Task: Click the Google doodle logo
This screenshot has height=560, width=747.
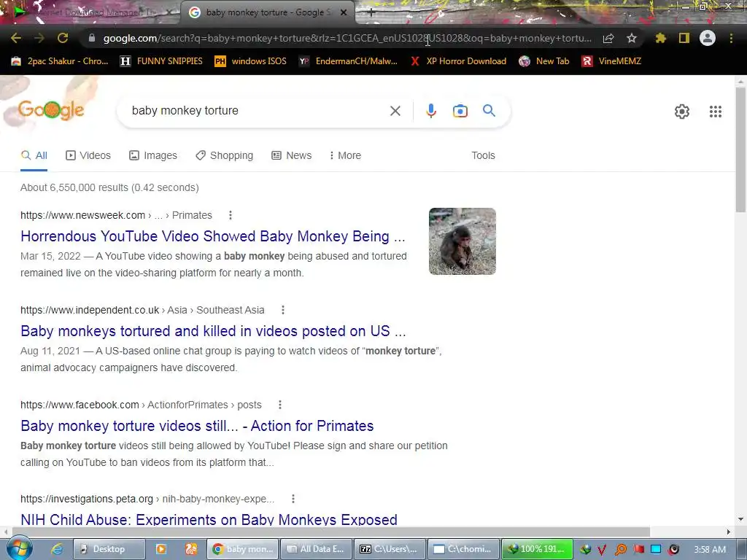Action: [x=51, y=110]
